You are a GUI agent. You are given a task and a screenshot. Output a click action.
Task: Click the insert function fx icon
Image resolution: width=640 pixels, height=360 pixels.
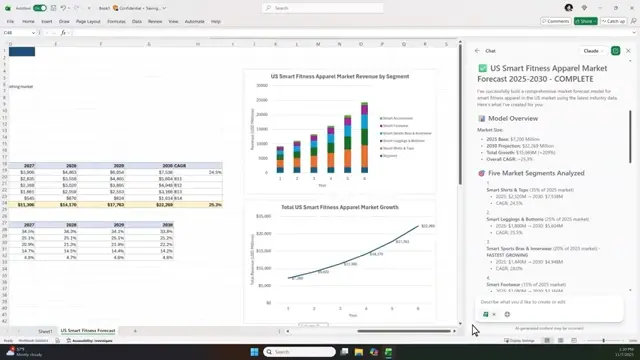click(x=63, y=33)
